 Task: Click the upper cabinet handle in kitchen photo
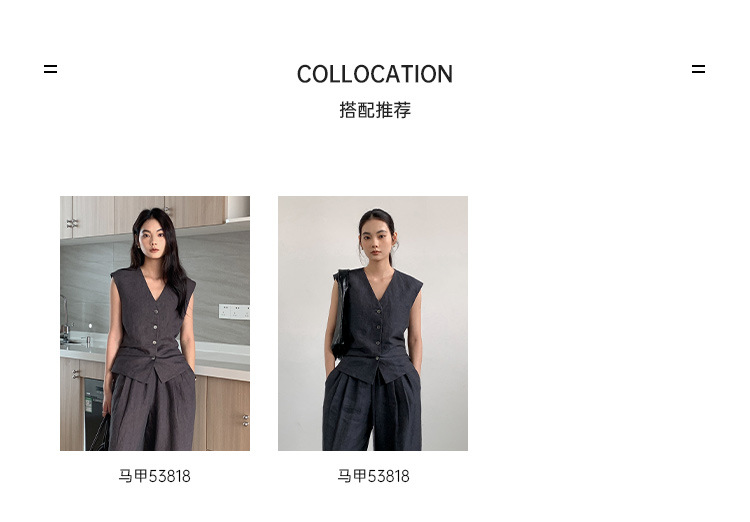coord(72,223)
